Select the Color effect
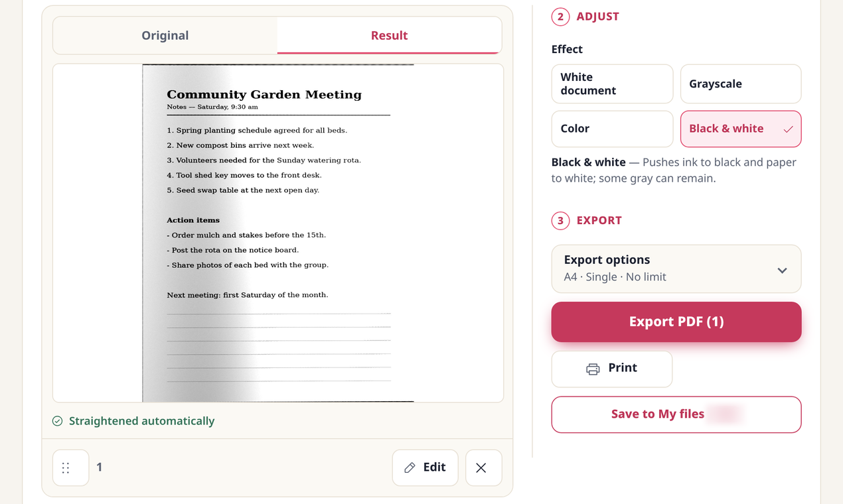The height and width of the screenshot is (504, 843). [x=612, y=129]
